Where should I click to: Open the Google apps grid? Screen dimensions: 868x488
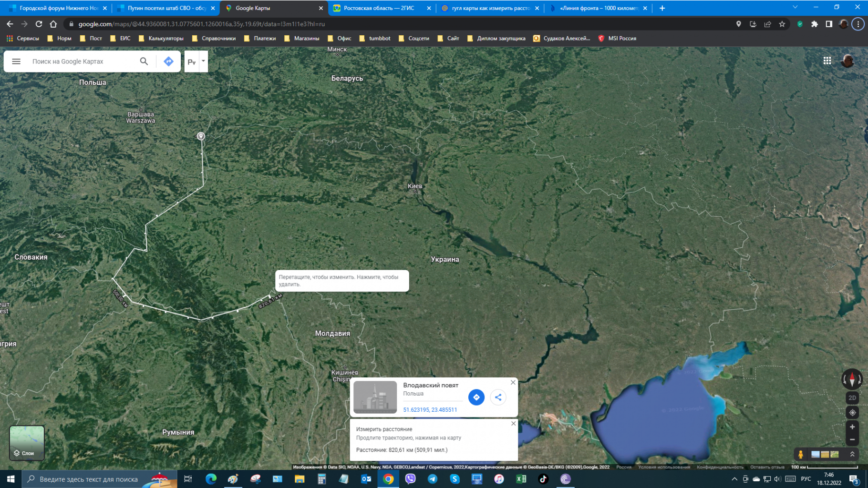827,61
